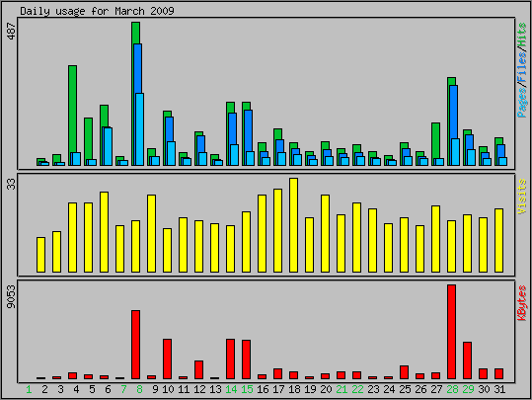Click day label 18 on the date axis
The width and height of the screenshot is (532, 400).
click(x=294, y=389)
